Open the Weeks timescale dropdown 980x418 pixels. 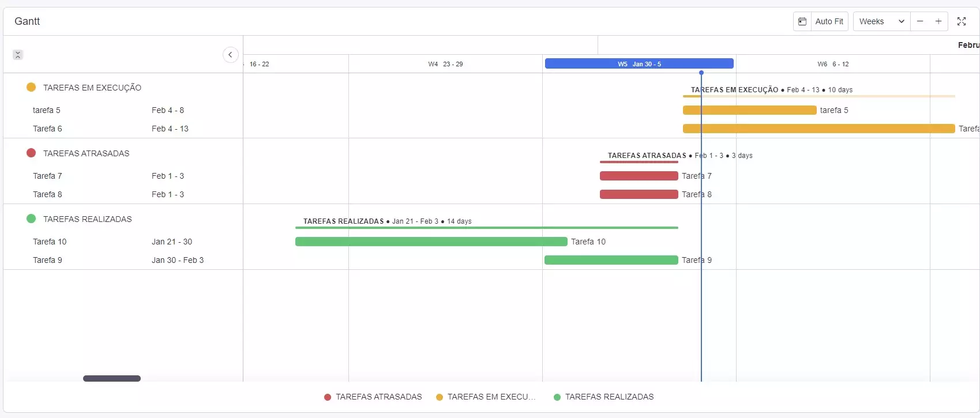click(881, 21)
